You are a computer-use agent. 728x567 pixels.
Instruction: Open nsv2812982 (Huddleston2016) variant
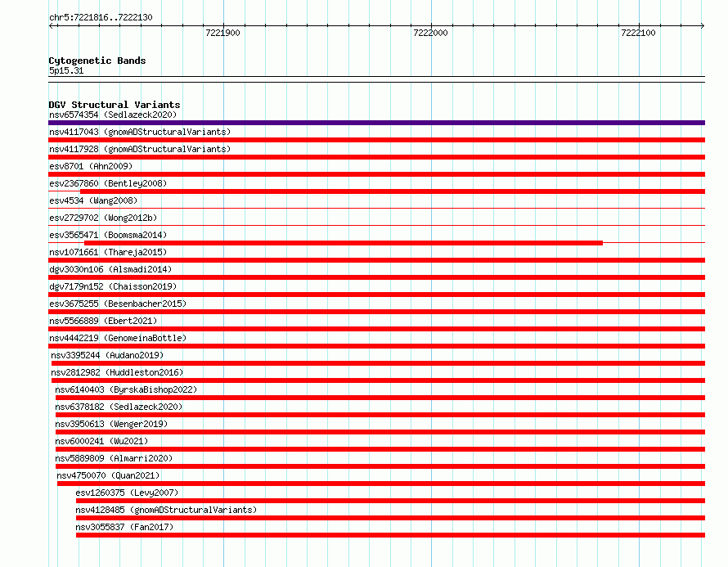(x=117, y=372)
